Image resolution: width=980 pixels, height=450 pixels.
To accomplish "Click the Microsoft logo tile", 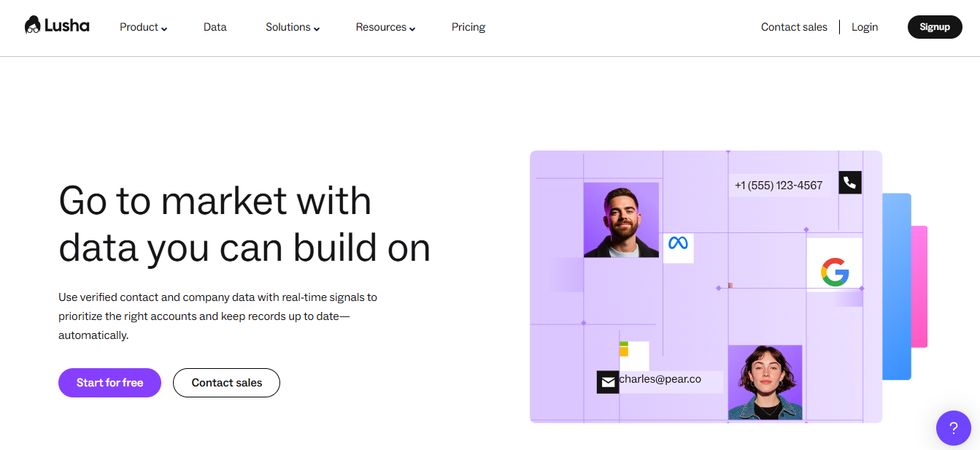I will tap(633, 356).
